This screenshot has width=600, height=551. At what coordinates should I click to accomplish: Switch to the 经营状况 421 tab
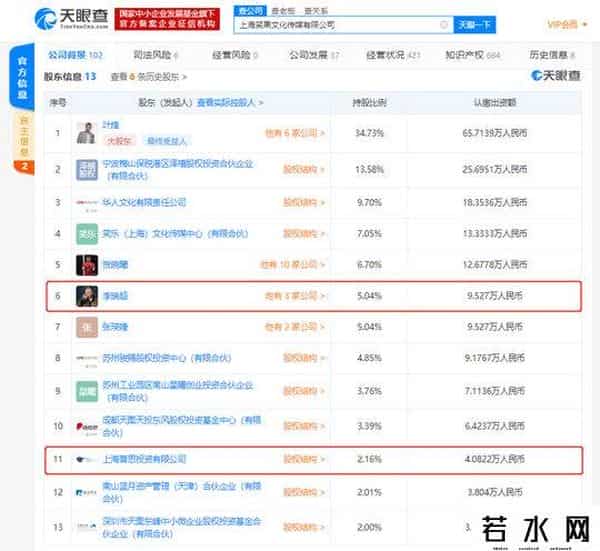click(x=393, y=55)
